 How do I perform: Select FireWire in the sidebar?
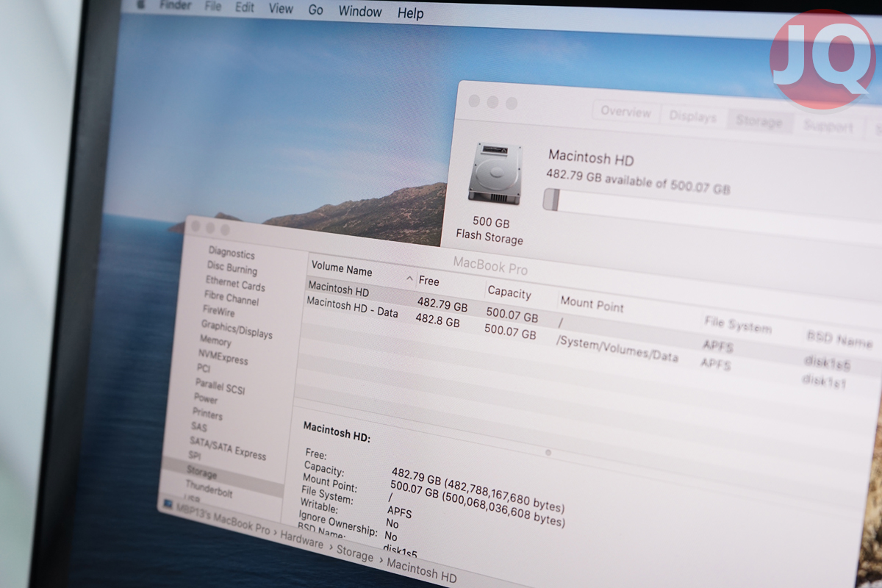point(219,312)
